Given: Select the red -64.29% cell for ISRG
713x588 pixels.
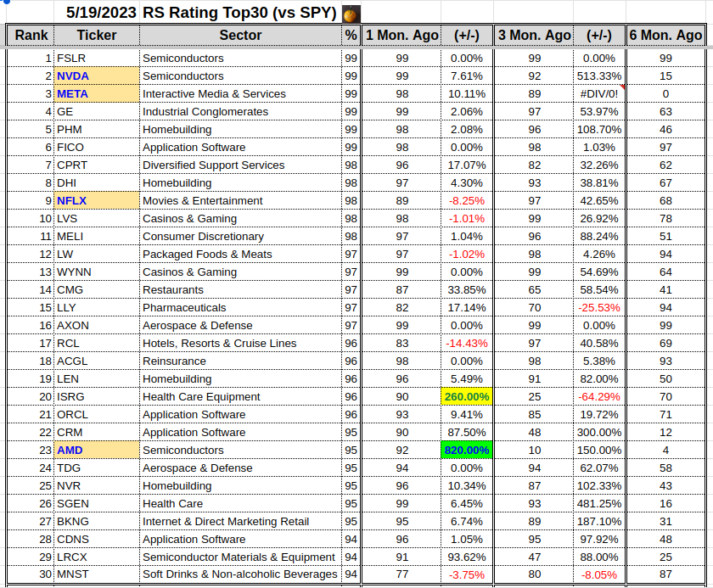Looking at the screenshot, I should click(x=599, y=397).
